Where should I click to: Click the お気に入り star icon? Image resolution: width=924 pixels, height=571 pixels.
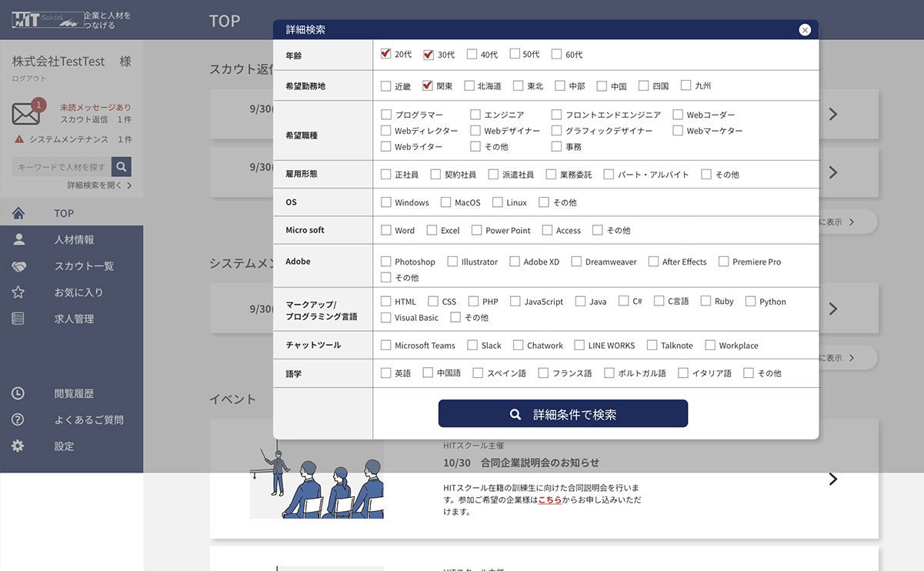pyautogui.click(x=18, y=292)
